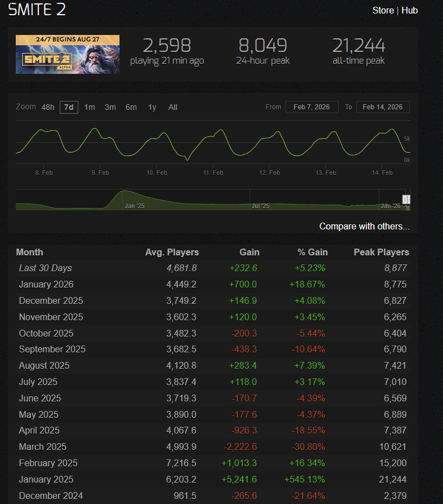Click the Gain column header
The width and height of the screenshot is (443, 504).
249,253
